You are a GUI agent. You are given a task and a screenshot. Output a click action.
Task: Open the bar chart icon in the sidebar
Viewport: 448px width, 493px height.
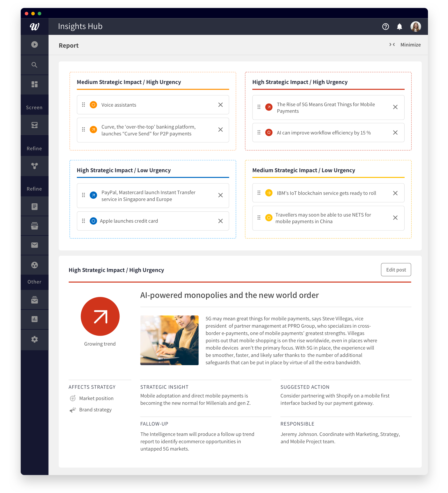point(34,319)
